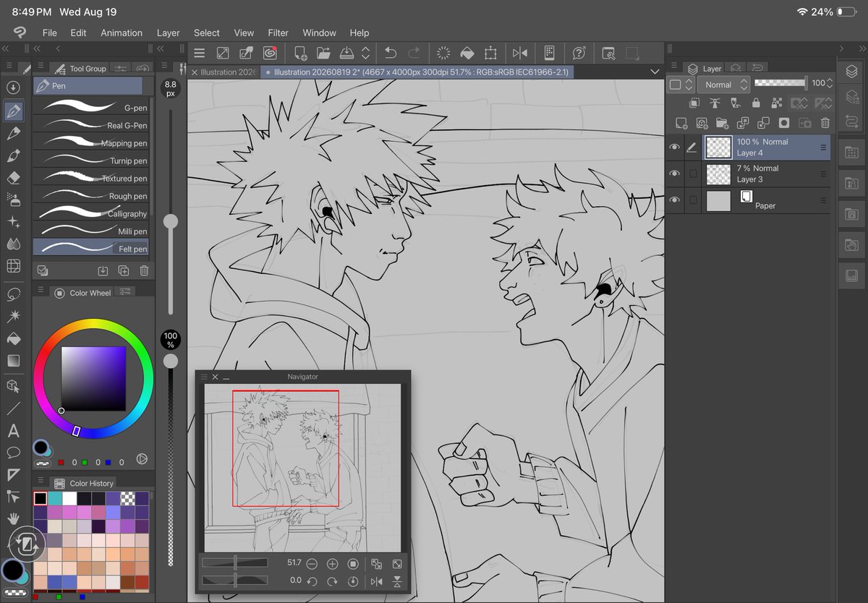Choose the Calligraphy sub tool
Screen dimensions: 868x603
click(91, 213)
